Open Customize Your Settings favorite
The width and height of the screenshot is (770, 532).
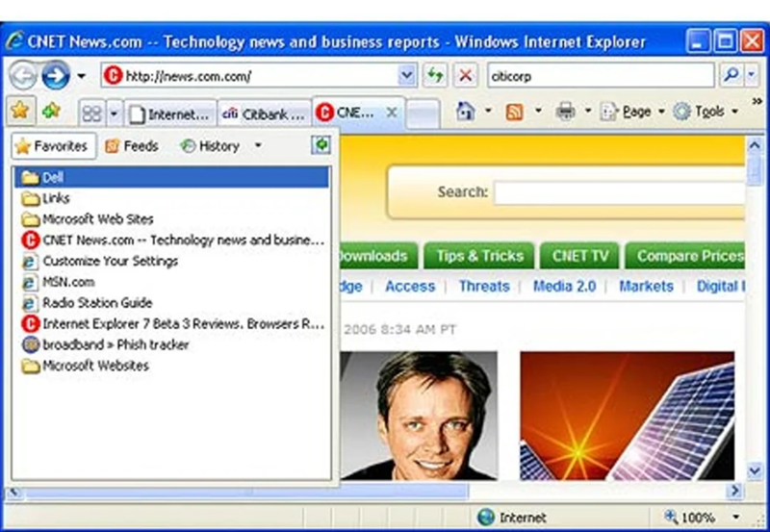[171, 261]
